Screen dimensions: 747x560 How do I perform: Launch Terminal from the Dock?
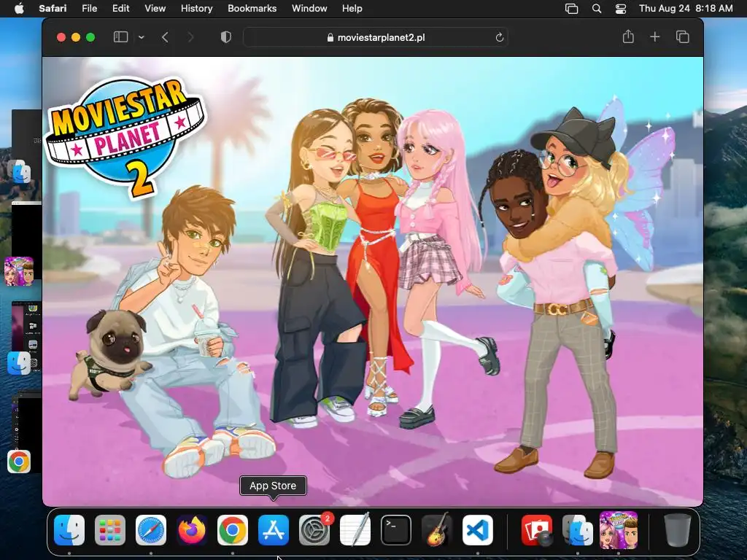tap(396, 529)
